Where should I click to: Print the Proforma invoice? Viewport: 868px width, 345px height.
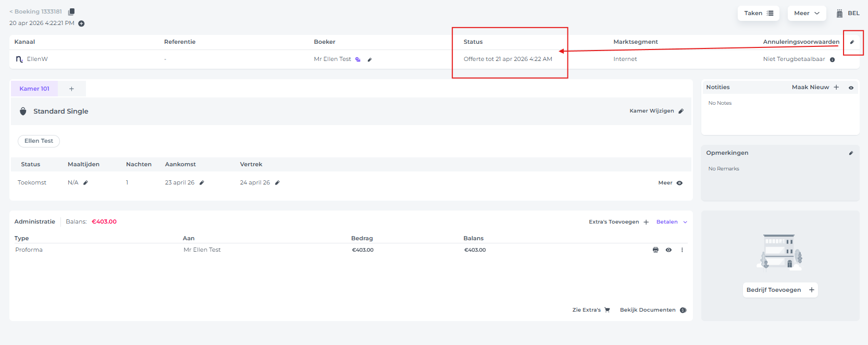[655, 250]
